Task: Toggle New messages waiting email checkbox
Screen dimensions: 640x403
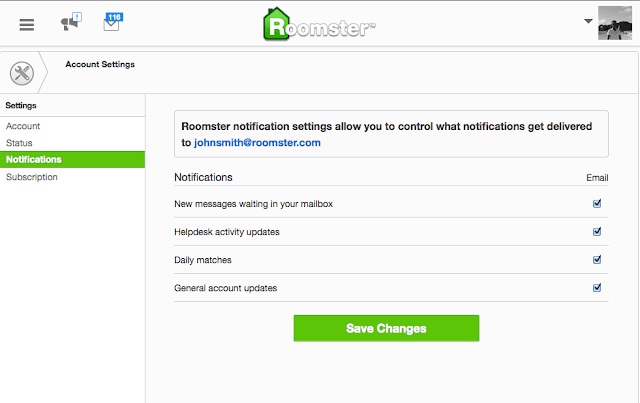Action: (597, 203)
